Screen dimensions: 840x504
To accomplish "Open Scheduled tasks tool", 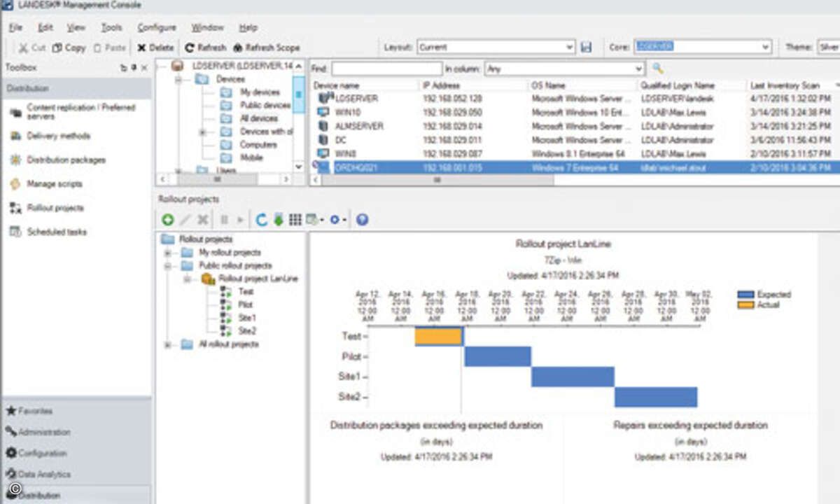I will (48, 232).
